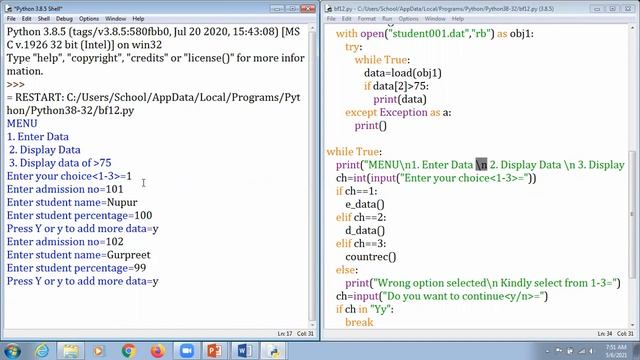Click 'd_data()' call in editor
The height and width of the screenshot is (360, 640).
click(x=365, y=231)
